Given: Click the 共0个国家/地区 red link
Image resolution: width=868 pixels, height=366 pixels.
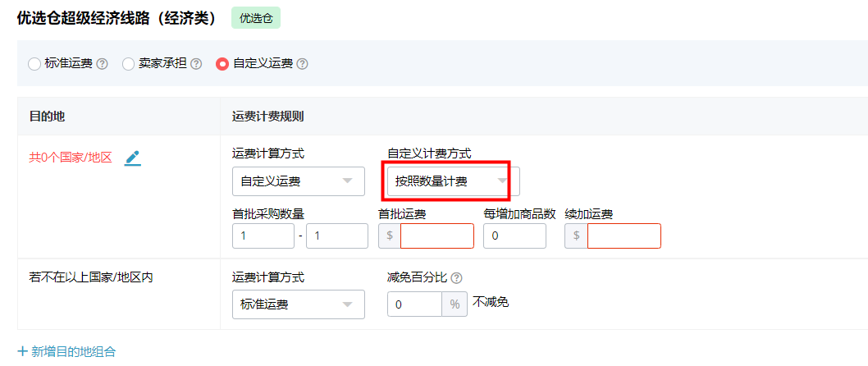Looking at the screenshot, I should pos(71,158).
